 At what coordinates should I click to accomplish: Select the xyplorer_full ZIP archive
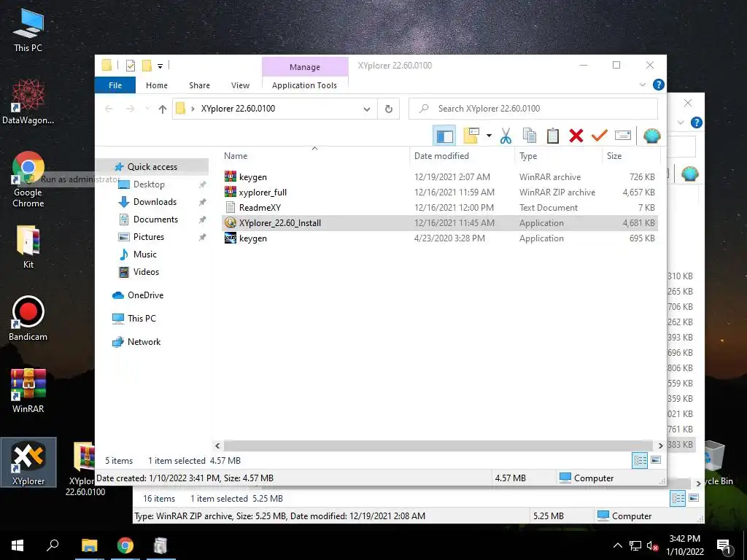click(440, 192)
